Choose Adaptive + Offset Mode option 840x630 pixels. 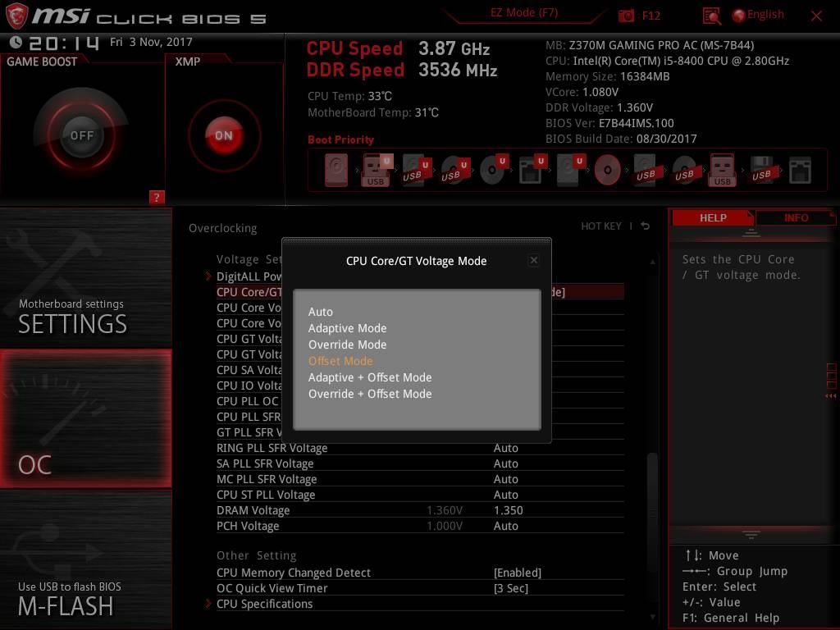(370, 377)
